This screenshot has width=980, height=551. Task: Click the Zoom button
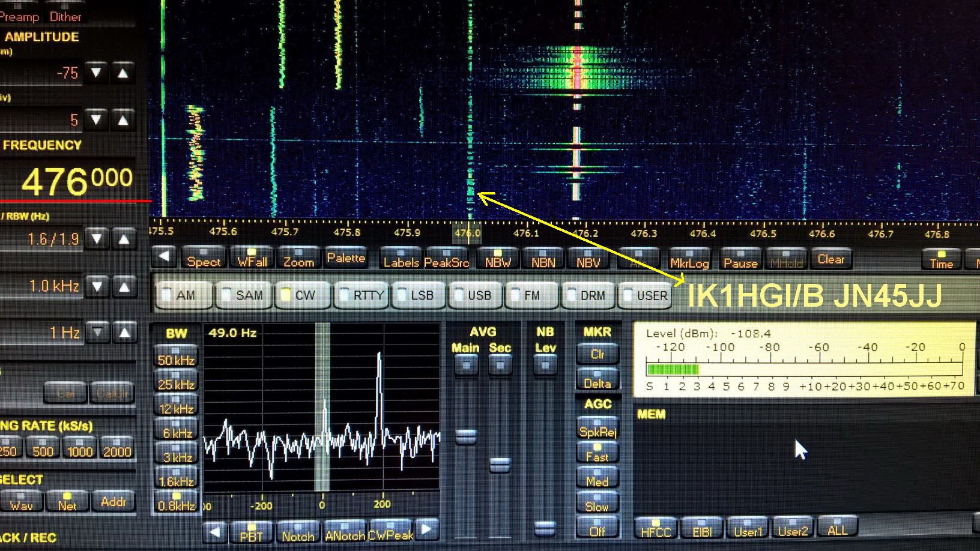pyautogui.click(x=298, y=259)
